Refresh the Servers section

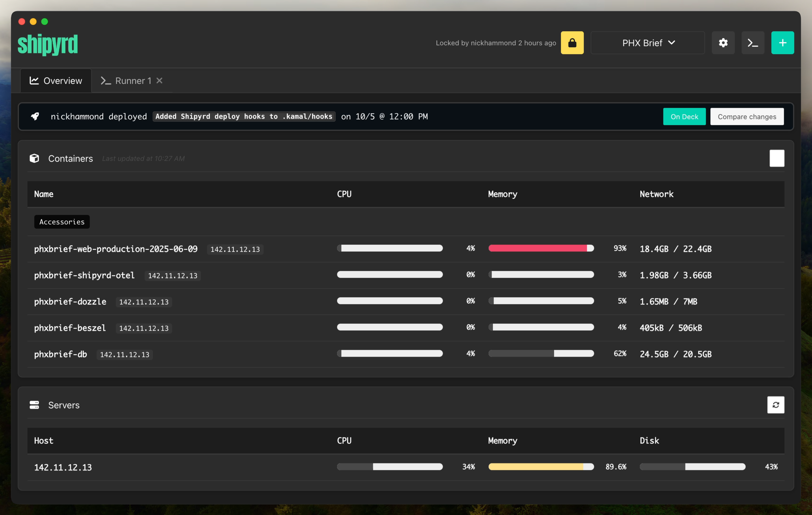pos(775,405)
